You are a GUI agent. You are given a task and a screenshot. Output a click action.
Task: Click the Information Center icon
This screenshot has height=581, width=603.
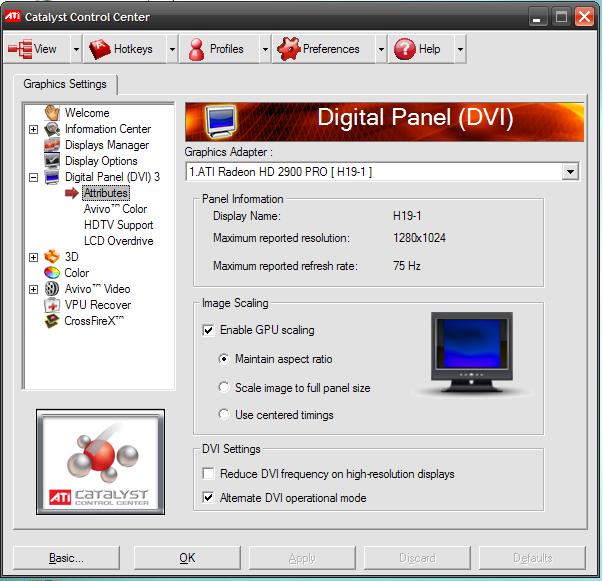point(52,129)
